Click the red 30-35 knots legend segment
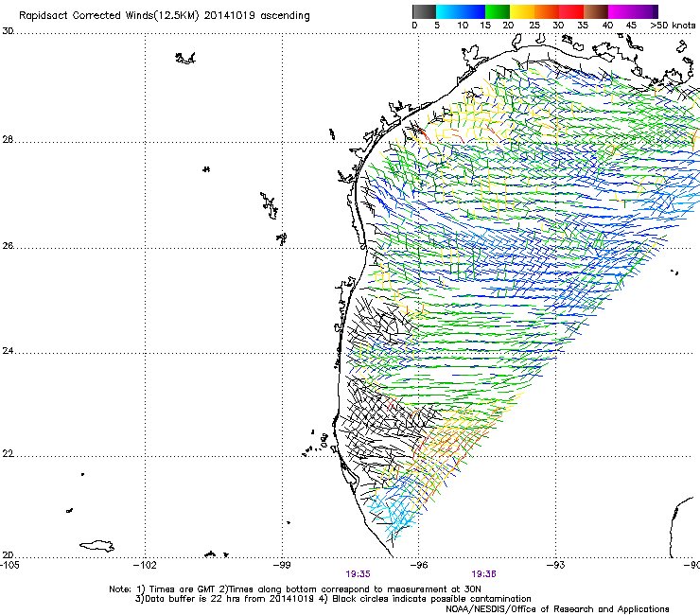Image resolution: width=700 pixels, height=615 pixels. coord(571,11)
